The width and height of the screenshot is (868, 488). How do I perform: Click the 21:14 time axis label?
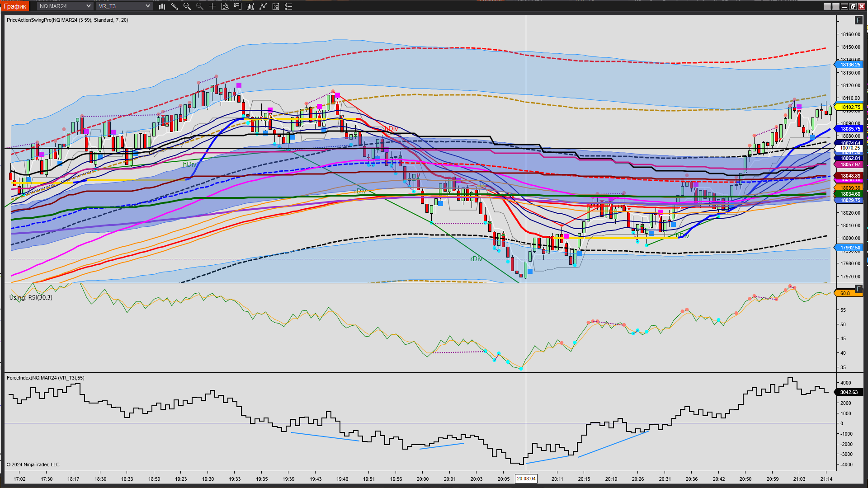tap(826, 479)
